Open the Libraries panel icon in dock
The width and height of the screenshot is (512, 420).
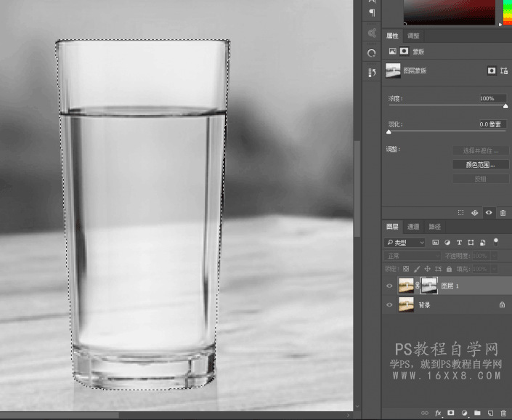click(372, 33)
